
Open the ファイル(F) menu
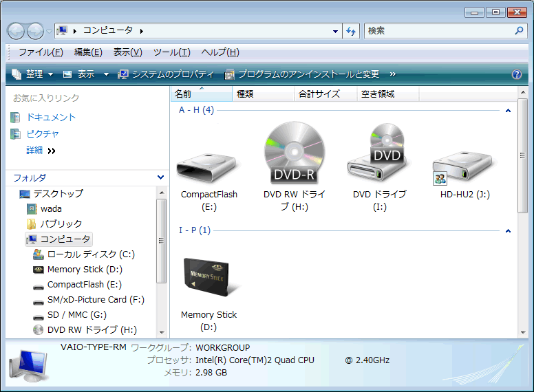(x=41, y=52)
